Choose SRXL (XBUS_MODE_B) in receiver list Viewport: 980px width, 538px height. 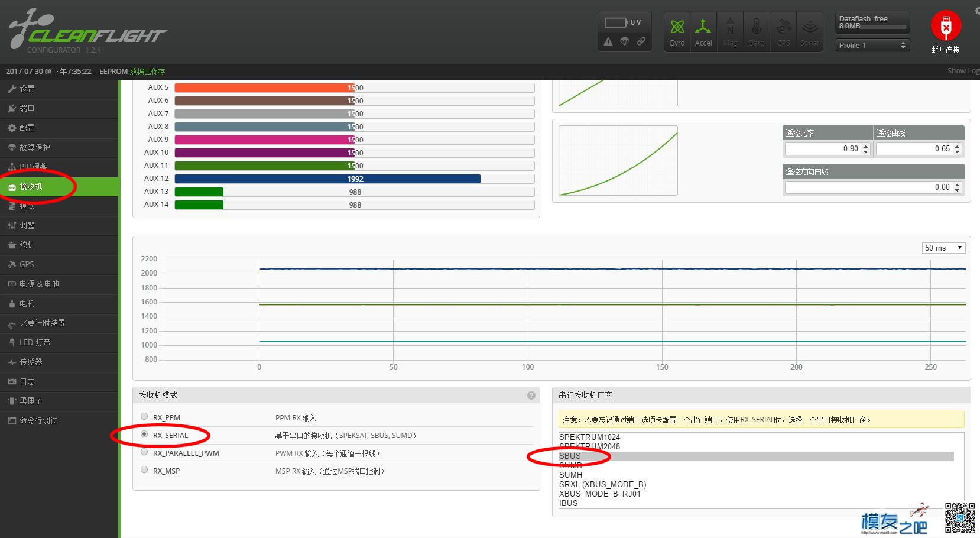pyautogui.click(x=757, y=484)
